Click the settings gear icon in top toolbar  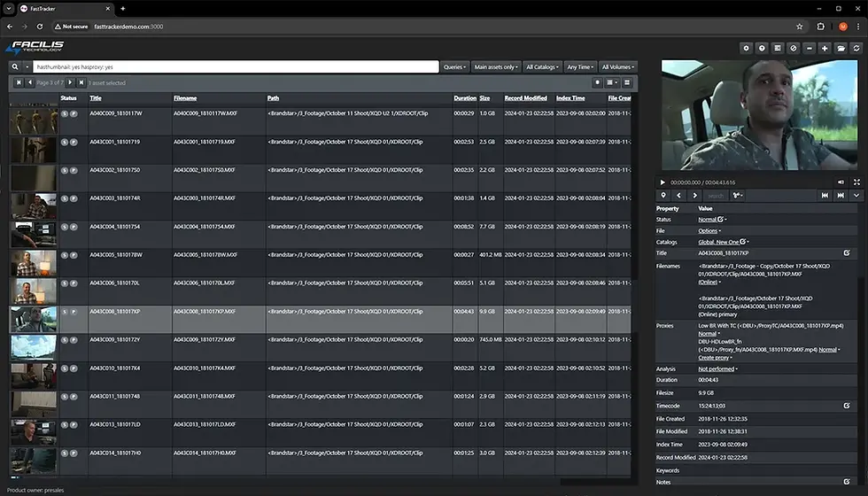tap(746, 48)
